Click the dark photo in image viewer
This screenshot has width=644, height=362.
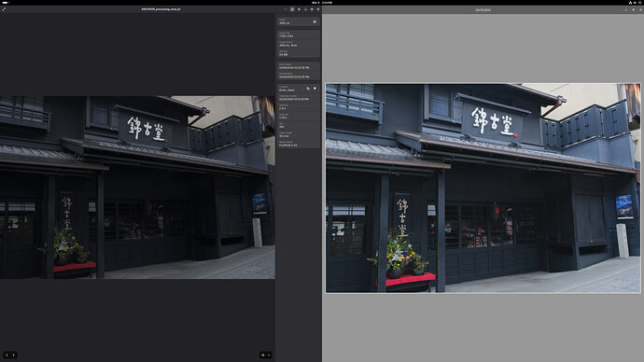[x=137, y=188]
